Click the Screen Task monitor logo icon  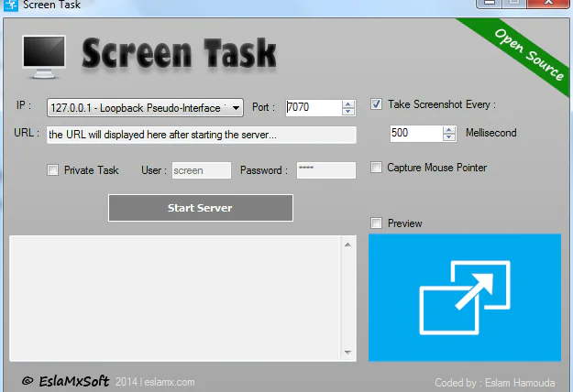(x=44, y=58)
